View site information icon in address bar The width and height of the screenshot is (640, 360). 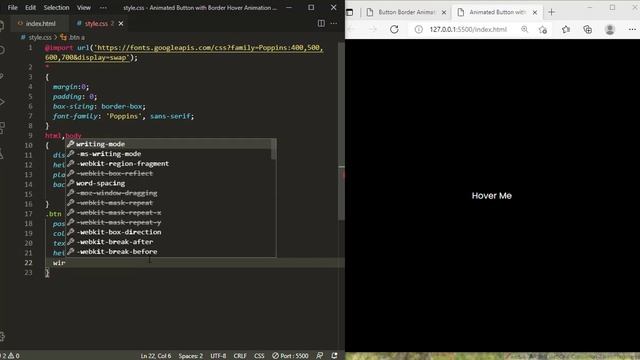pyautogui.click(x=418, y=29)
